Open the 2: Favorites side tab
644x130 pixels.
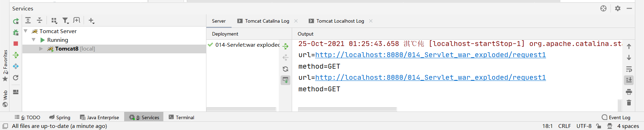pos(5,66)
